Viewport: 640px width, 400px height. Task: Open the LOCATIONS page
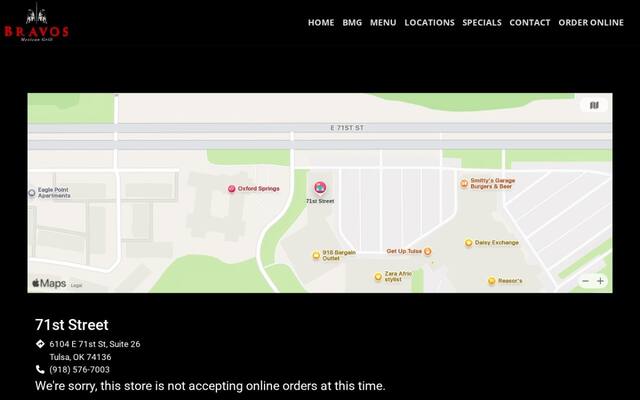429,23
